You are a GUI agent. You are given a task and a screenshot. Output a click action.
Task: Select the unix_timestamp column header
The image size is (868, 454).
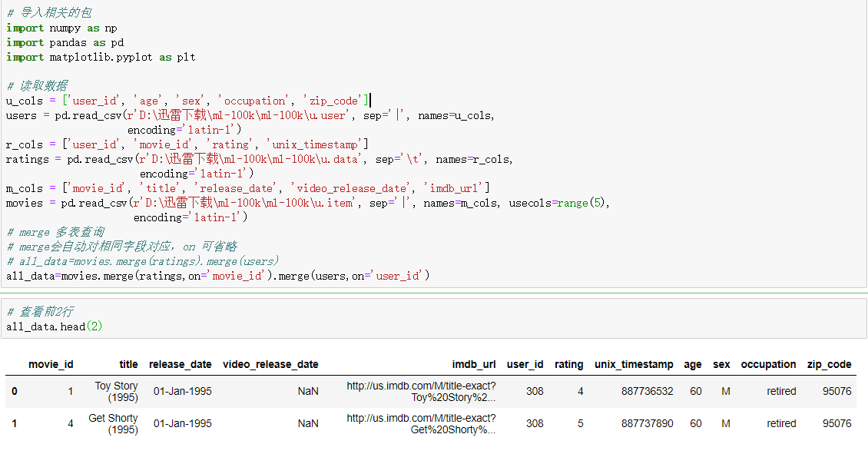(x=634, y=365)
